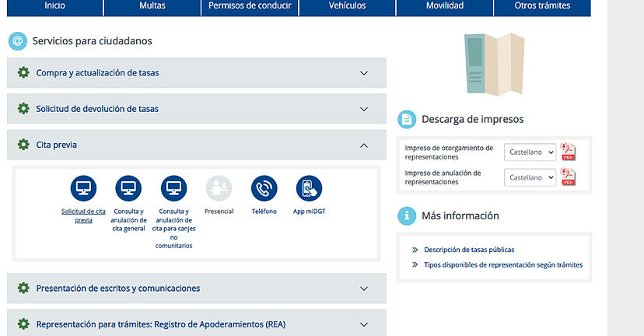Expand Compra y actualización de tasas section

click(363, 73)
